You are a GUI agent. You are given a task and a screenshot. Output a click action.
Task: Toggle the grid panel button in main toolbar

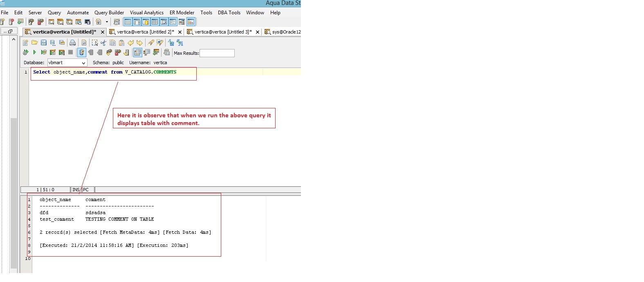coord(155,22)
